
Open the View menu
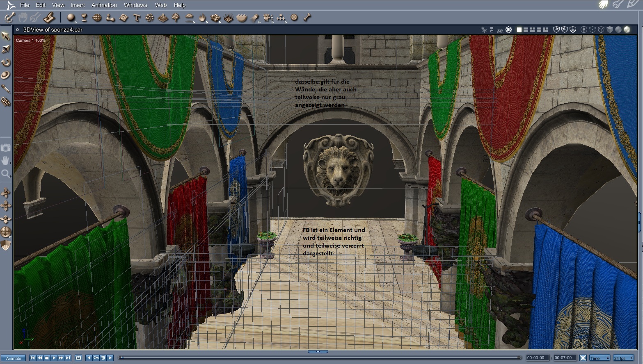(x=58, y=5)
